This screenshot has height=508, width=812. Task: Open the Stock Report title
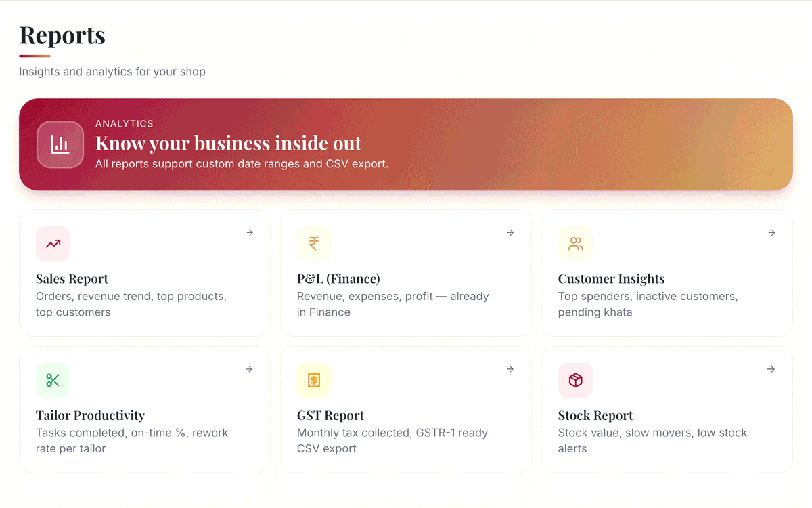coord(595,415)
